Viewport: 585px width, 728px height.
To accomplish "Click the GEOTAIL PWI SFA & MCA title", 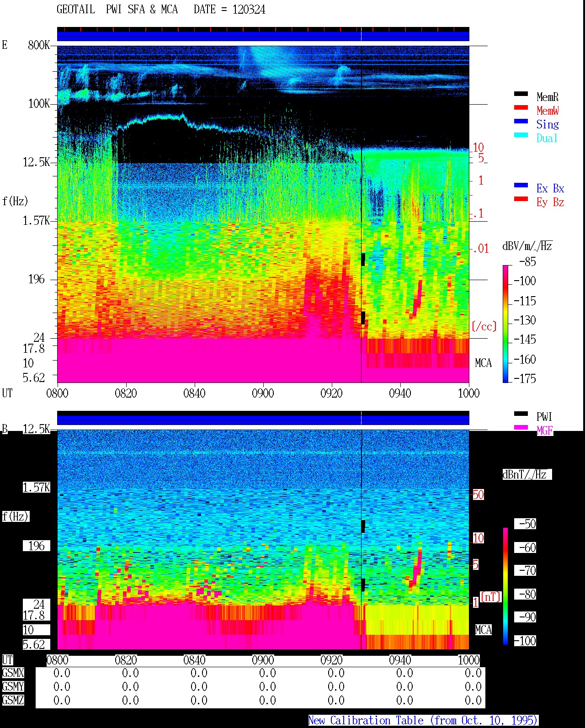I will pyautogui.click(x=117, y=10).
